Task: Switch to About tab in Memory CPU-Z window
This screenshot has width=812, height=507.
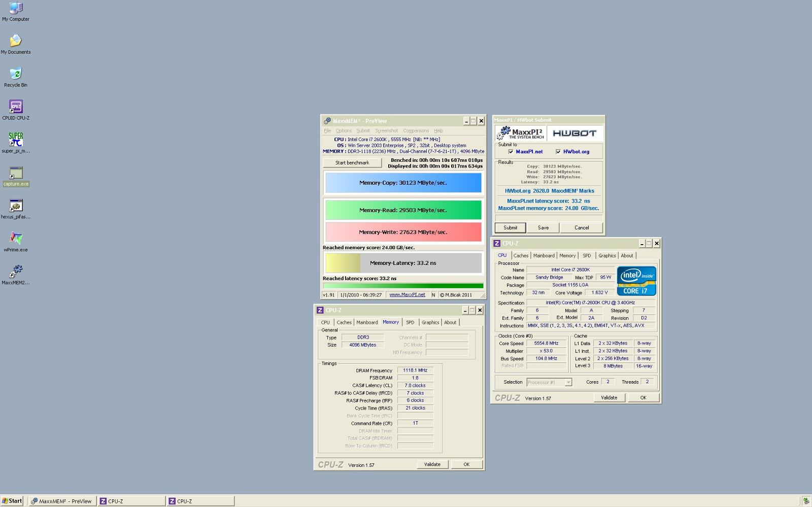Action: coord(450,323)
